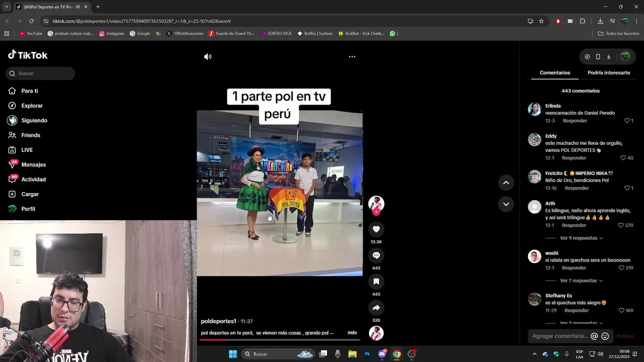Reload page with refresh button

[x=31, y=21]
